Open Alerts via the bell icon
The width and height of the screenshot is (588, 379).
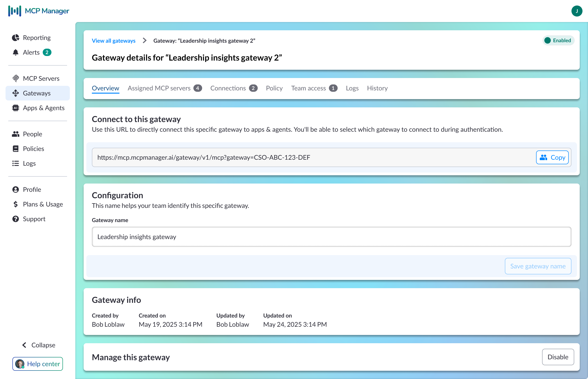pos(16,52)
